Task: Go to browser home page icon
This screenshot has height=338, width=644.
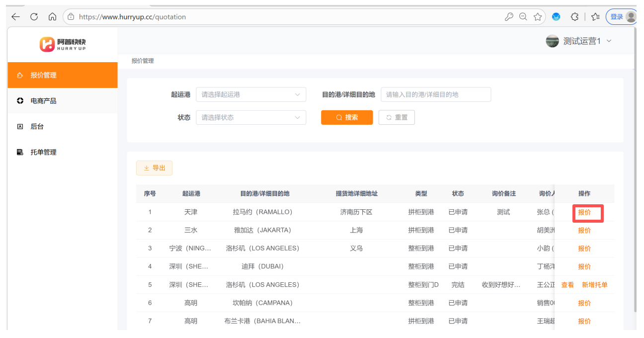Action: point(52,17)
